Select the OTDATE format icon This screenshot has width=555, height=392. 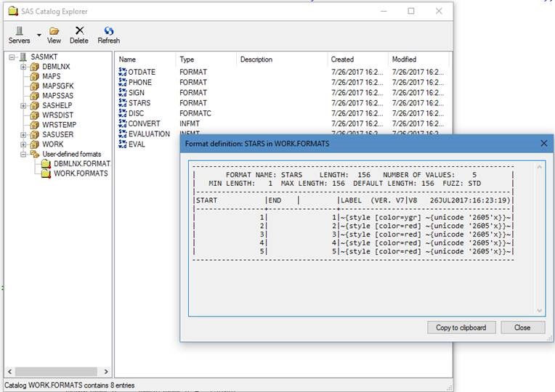[123, 72]
